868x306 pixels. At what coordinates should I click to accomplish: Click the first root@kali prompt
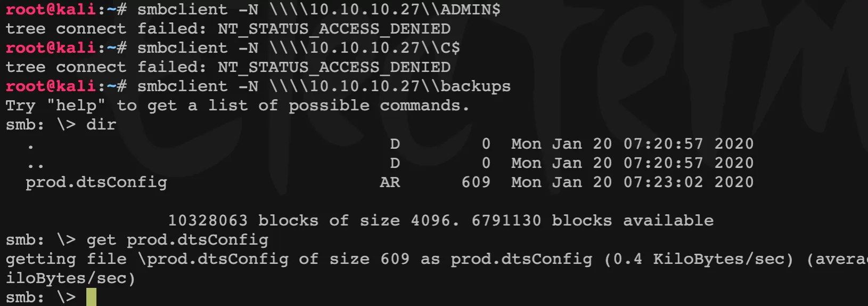(51, 10)
